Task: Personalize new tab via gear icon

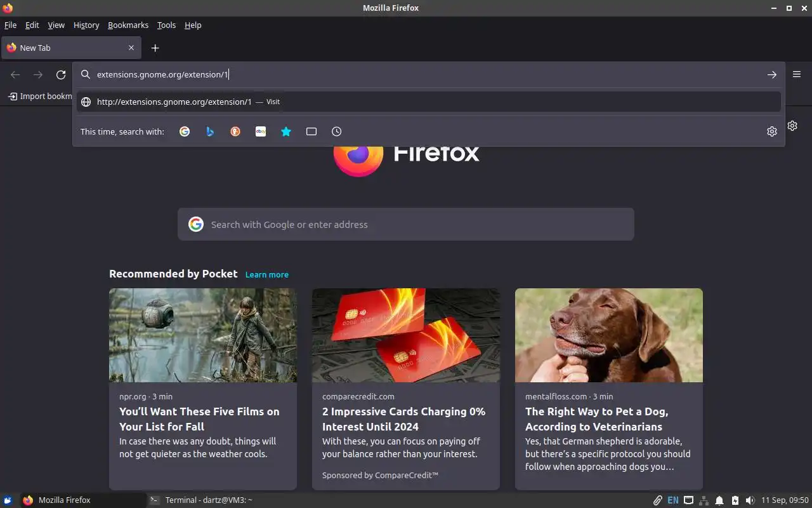Action: tap(792, 126)
